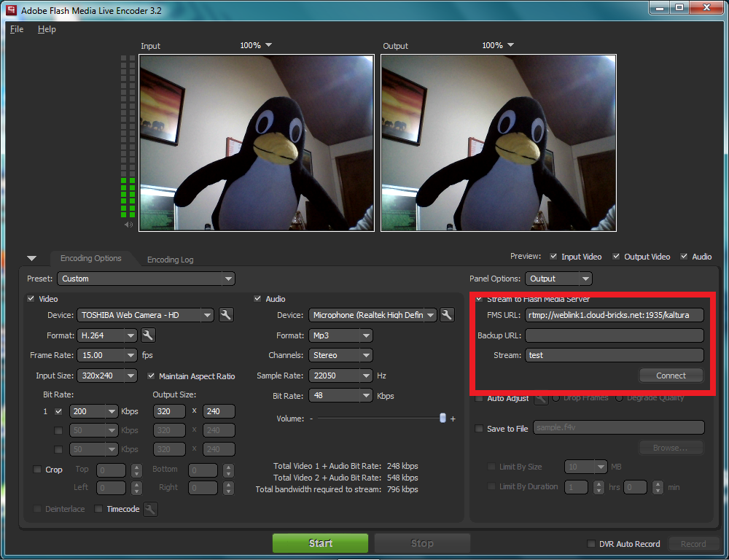This screenshot has height=560, width=729.
Task: Enable Save to File checkbox
Action: [x=478, y=428]
